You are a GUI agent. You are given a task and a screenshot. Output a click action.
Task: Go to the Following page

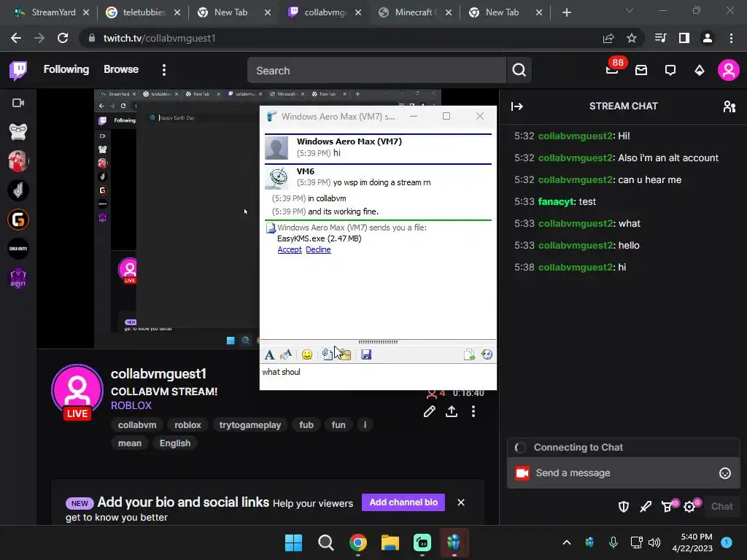66,69
